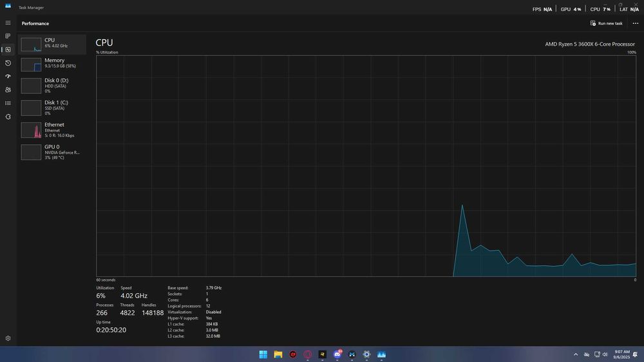Image resolution: width=644 pixels, height=362 pixels.
Task: Click the CPU utilization graph area
Action: tap(366, 166)
